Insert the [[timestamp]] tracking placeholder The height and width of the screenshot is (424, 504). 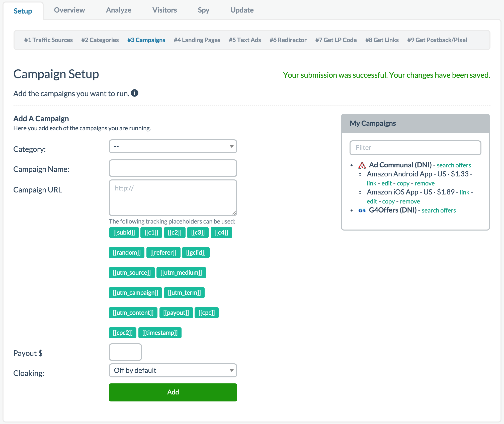point(160,333)
